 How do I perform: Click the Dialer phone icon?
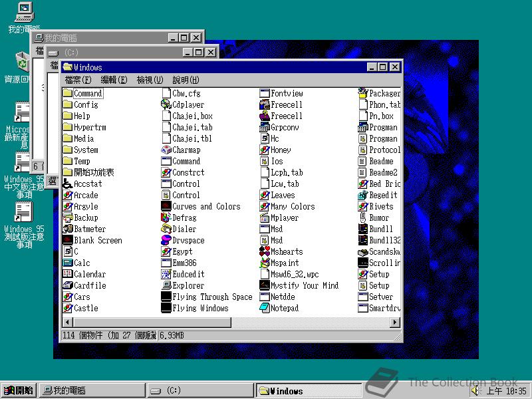tap(166, 229)
